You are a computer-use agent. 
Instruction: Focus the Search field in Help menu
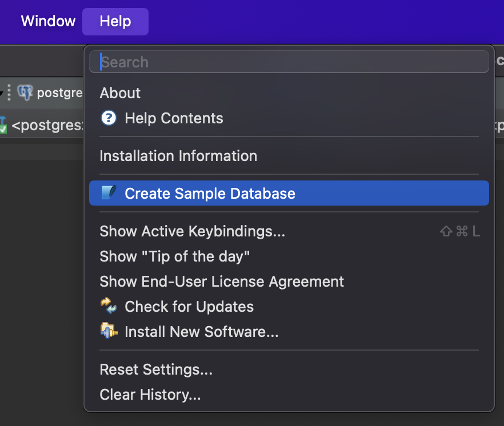pos(289,62)
